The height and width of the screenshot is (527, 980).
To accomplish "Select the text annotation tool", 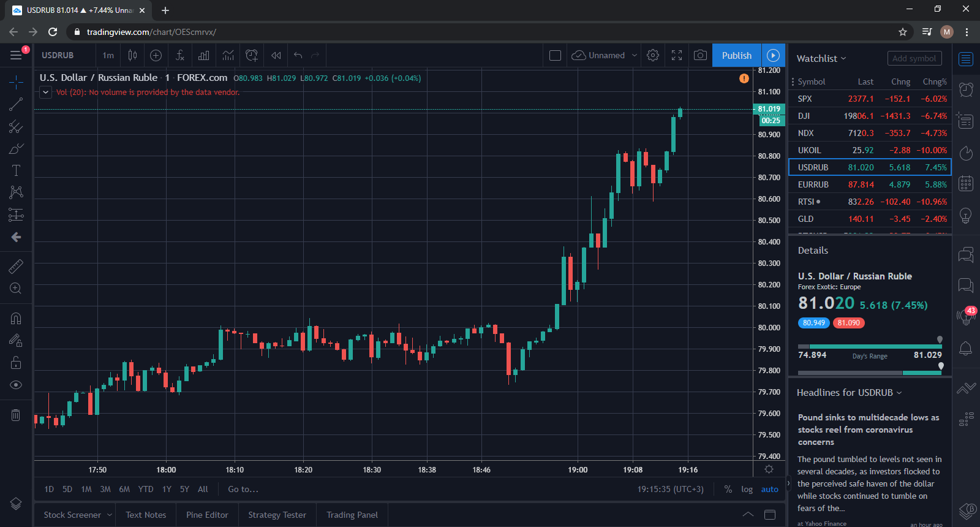I will (16, 170).
